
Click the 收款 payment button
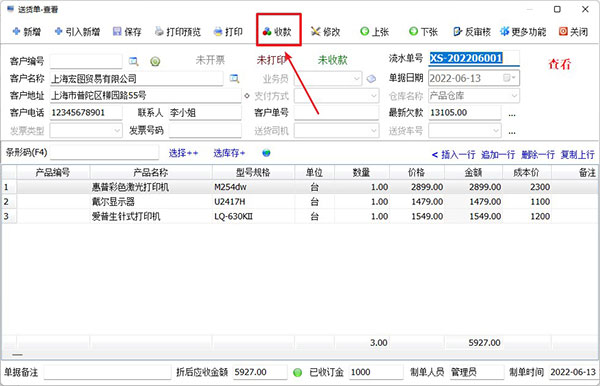click(277, 32)
